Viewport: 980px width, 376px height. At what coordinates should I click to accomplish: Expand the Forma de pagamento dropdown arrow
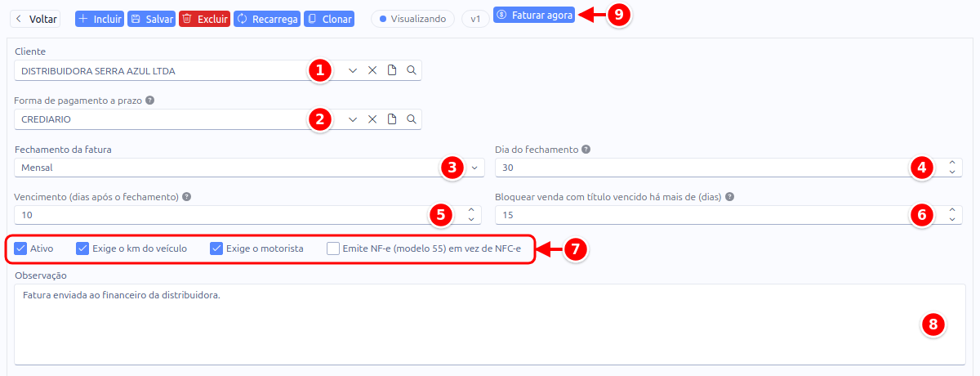pos(353,119)
